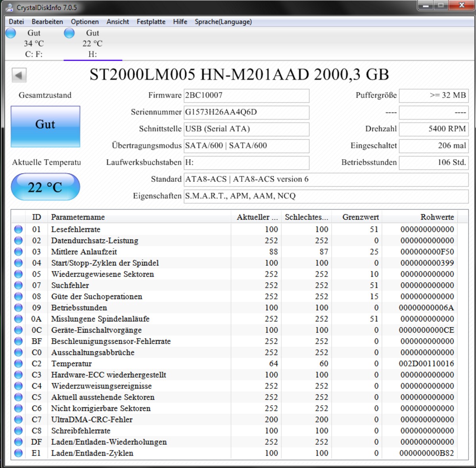Click the raw value 000000000B82
The width and height of the screenshot is (476, 468).
(426, 453)
